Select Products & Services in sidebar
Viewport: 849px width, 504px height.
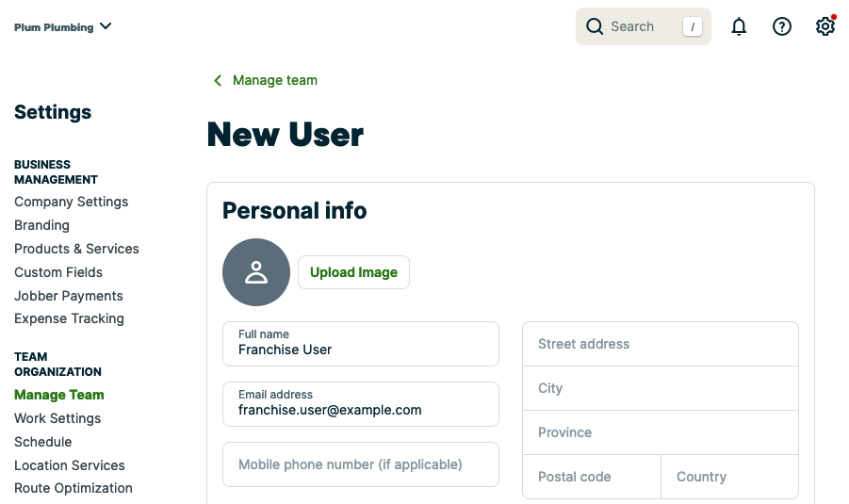[76, 249]
